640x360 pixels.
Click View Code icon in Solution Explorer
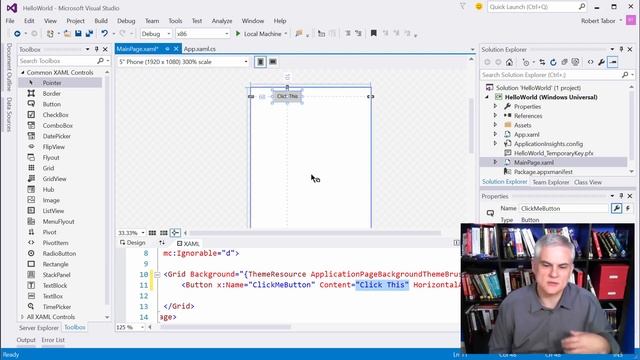tap(590, 62)
